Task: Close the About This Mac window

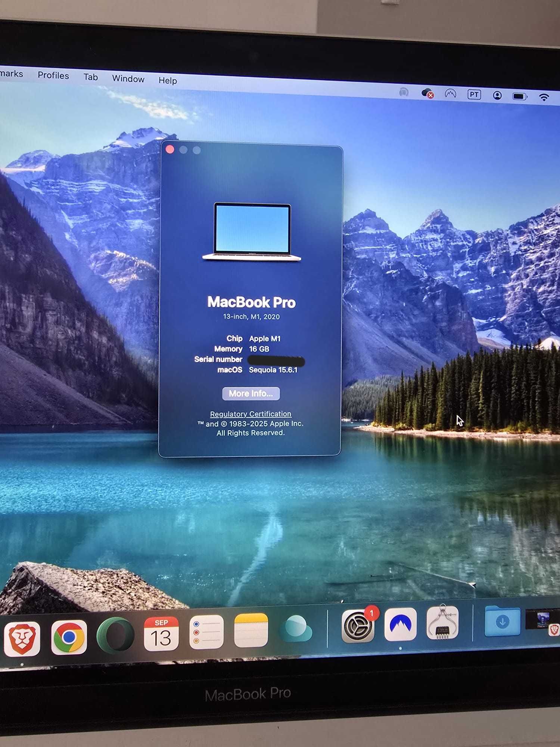Action: click(x=170, y=149)
